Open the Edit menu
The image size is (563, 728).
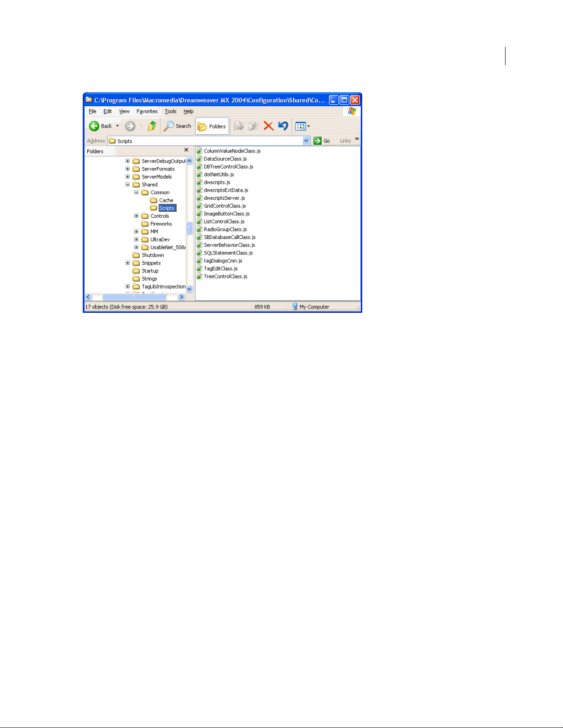pos(108,111)
